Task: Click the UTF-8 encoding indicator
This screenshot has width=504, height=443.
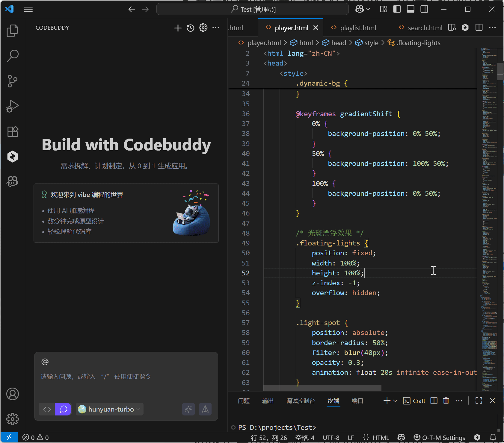Action: [x=331, y=438]
